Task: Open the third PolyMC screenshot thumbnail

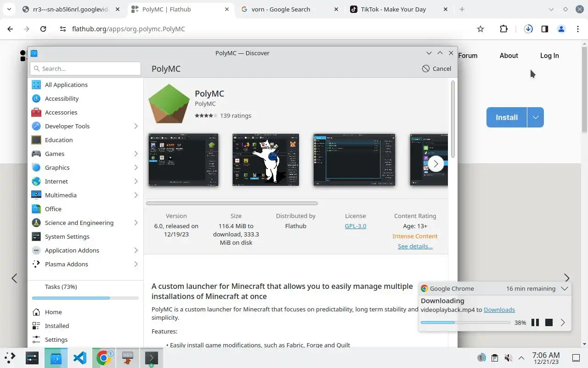Action: click(x=354, y=160)
